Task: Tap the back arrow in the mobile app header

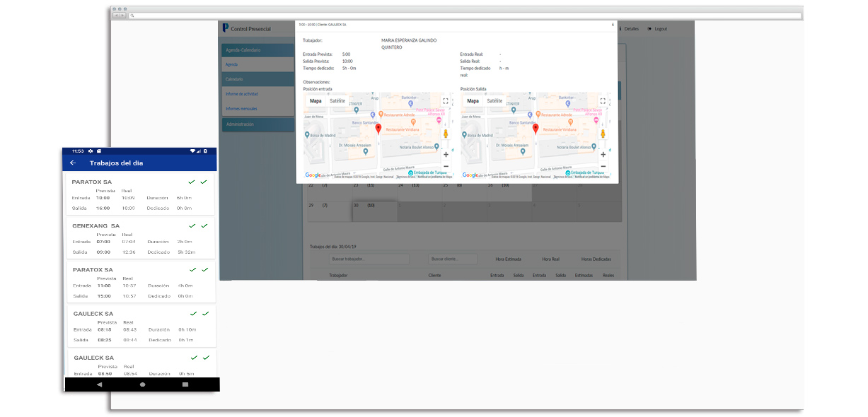Action: click(73, 163)
